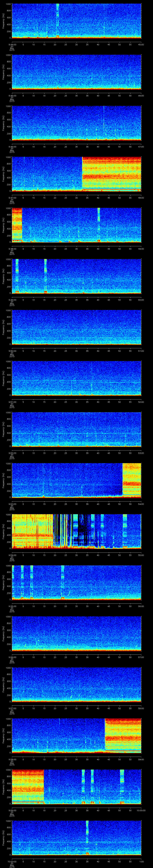This screenshot has height=868, width=153.
Task: Click the 9:44:00 start time label
Action: 12,44
